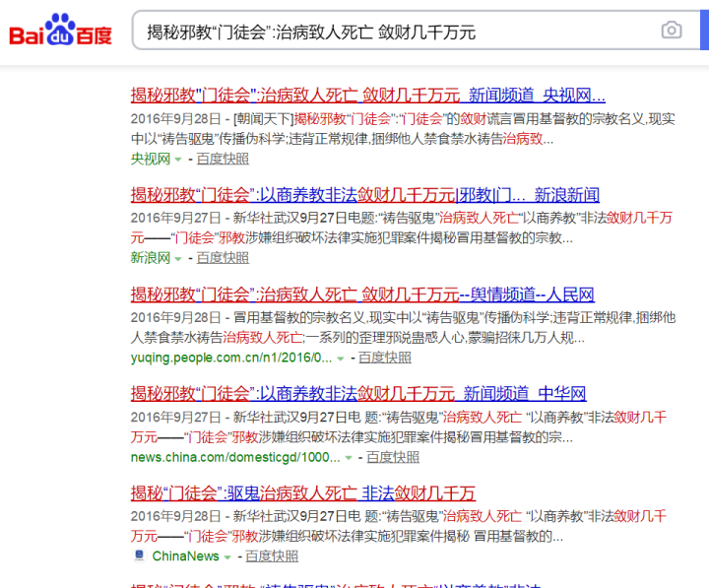Expand dropdown arrow beside yuqing.people.com.cn URL

(341, 359)
